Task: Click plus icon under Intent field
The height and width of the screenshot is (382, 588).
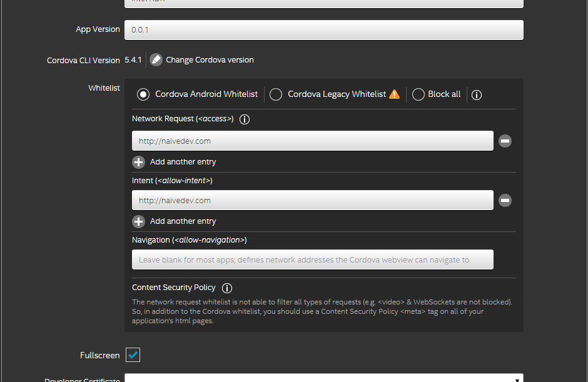Action: [139, 221]
